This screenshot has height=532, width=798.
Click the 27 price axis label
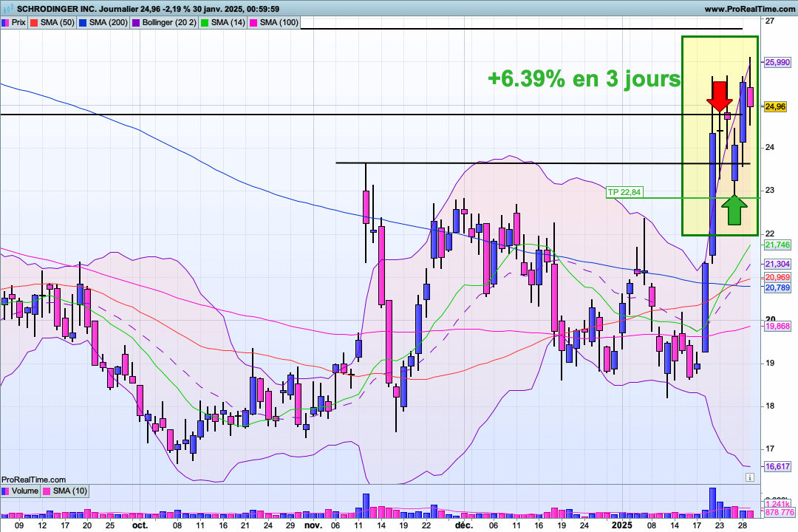[770, 21]
